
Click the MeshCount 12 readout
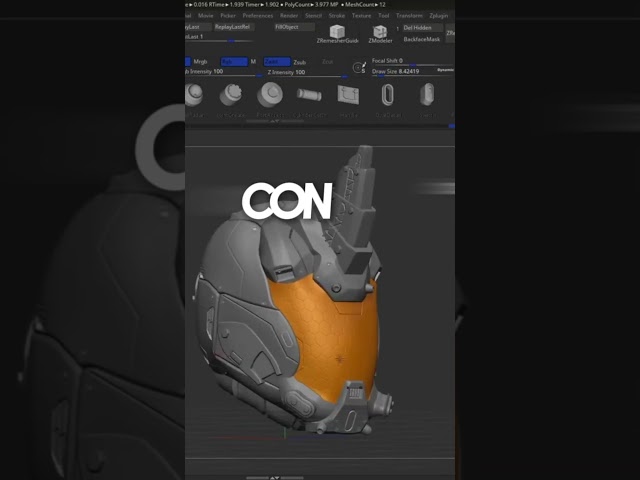pos(365,4)
